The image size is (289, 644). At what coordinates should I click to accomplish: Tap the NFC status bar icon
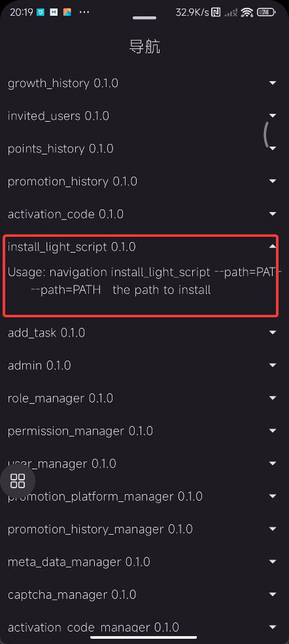click(216, 12)
